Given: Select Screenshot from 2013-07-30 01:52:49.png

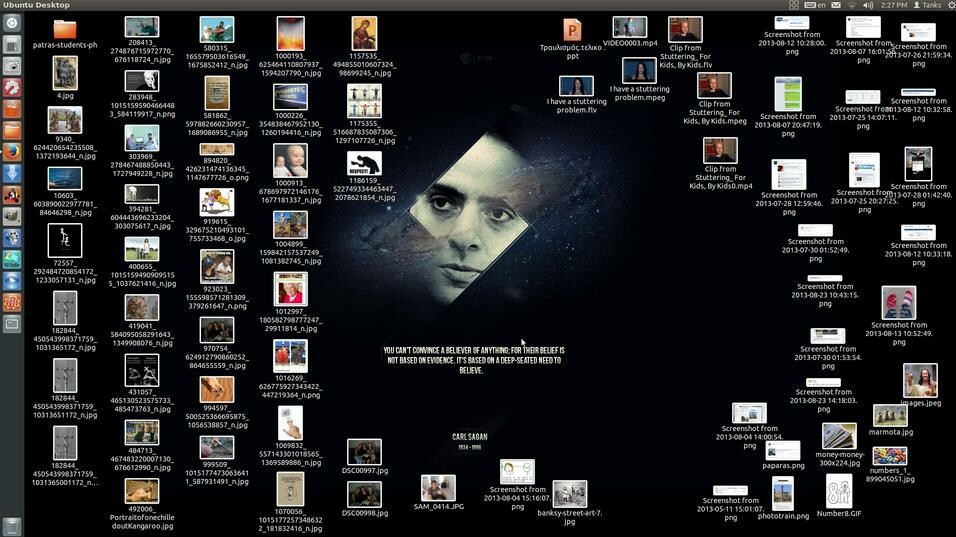Looking at the screenshot, I should 815,243.
